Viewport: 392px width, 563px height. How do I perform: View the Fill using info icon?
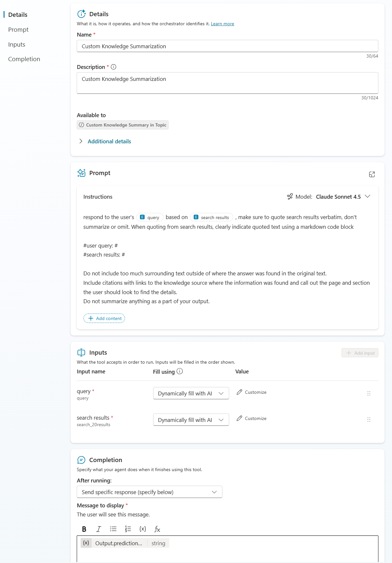click(180, 371)
